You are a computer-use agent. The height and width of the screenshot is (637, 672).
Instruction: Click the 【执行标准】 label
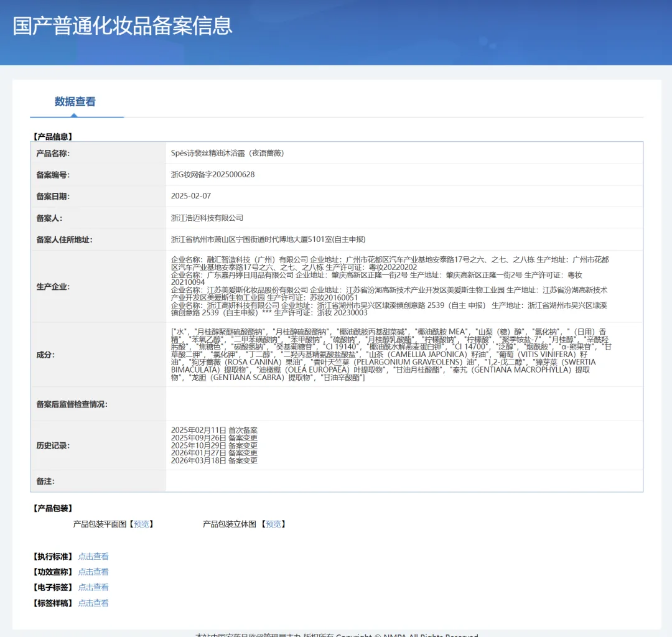pos(53,557)
